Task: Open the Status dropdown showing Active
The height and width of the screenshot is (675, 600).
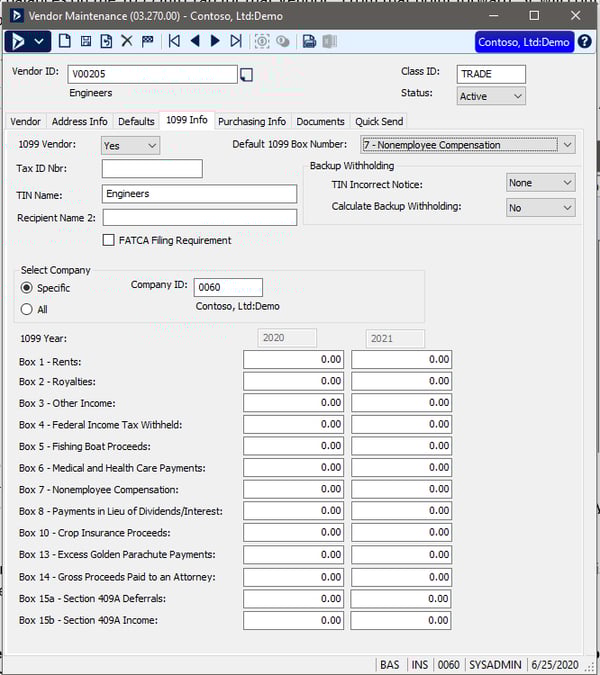Action: 491,96
